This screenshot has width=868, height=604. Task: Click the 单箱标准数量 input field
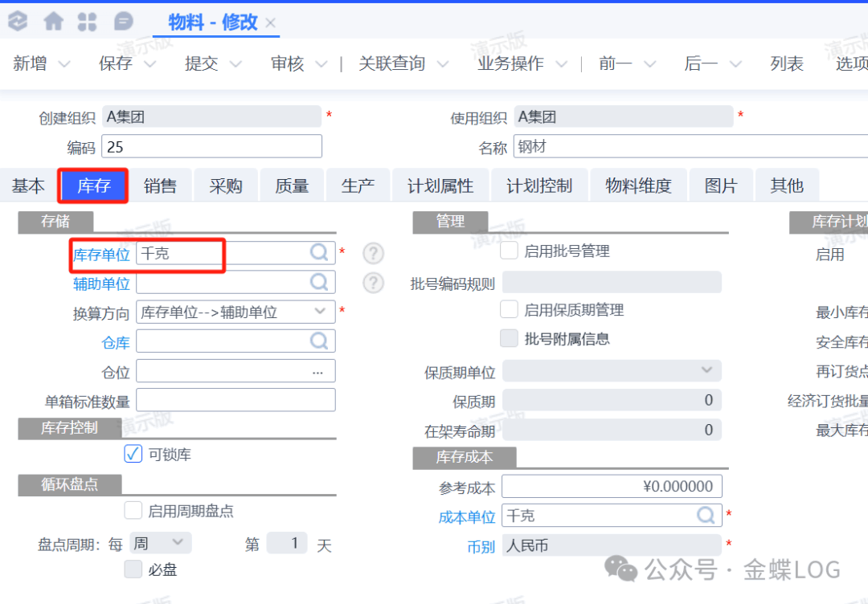point(235,400)
